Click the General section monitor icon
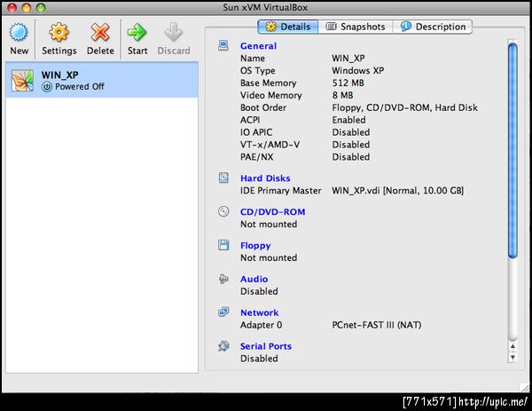Screen dimensions: 532x411 [x=223, y=45]
